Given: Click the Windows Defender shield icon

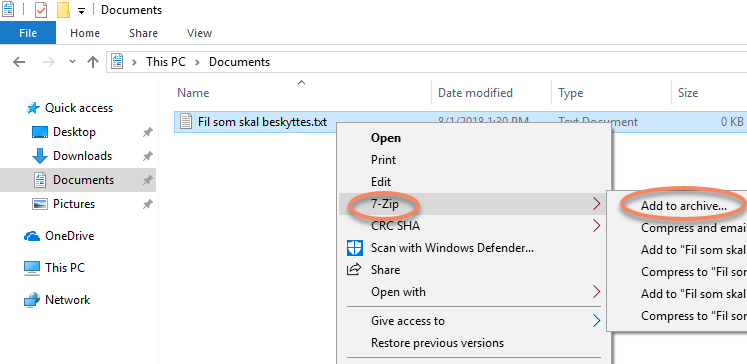Looking at the screenshot, I should tap(354, 248).
